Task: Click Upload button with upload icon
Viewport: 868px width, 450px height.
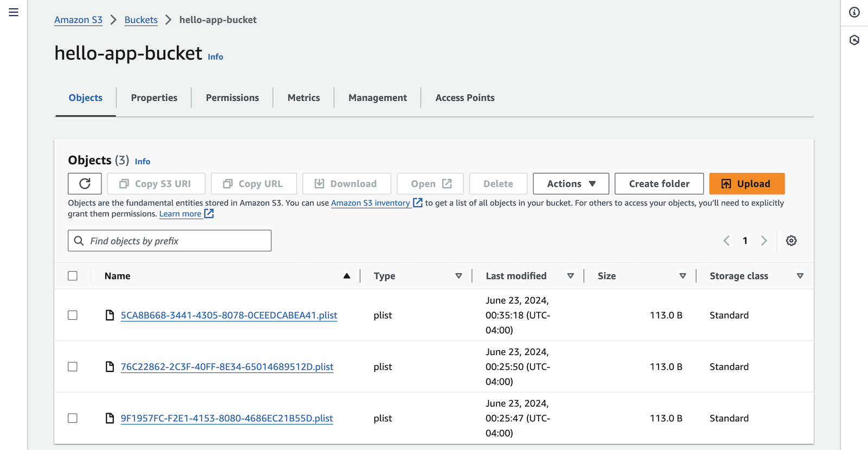Action: 746,184
